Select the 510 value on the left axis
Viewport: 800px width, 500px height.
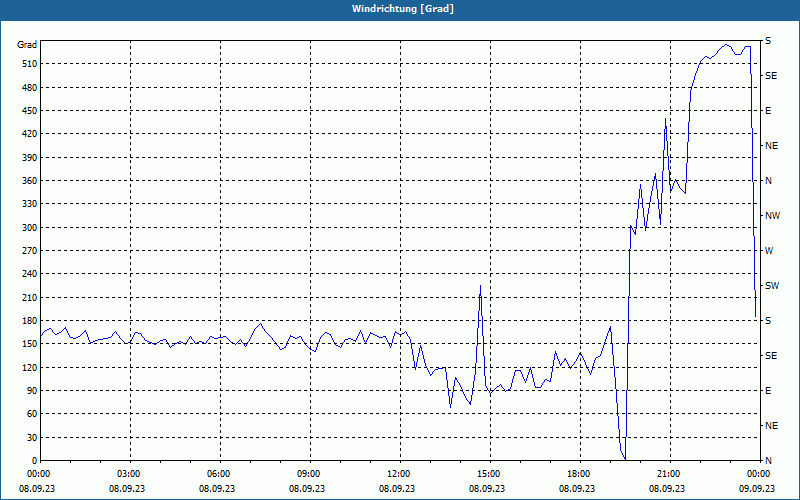click(29, 64)
